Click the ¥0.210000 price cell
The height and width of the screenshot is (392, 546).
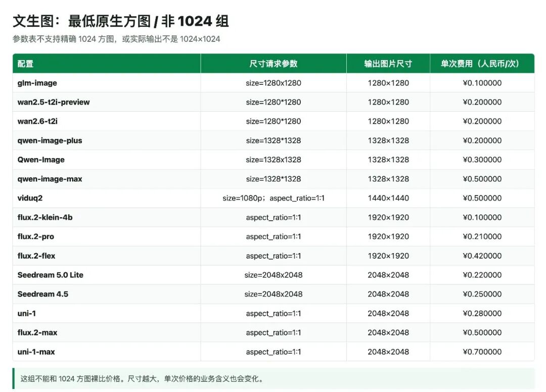(482, 236)
